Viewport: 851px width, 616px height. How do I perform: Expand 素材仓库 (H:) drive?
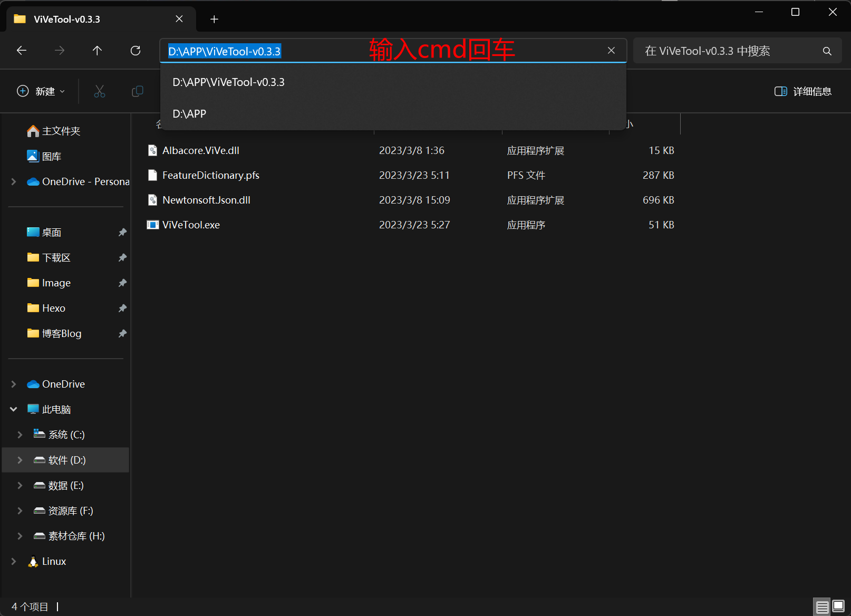pos(20,536)
